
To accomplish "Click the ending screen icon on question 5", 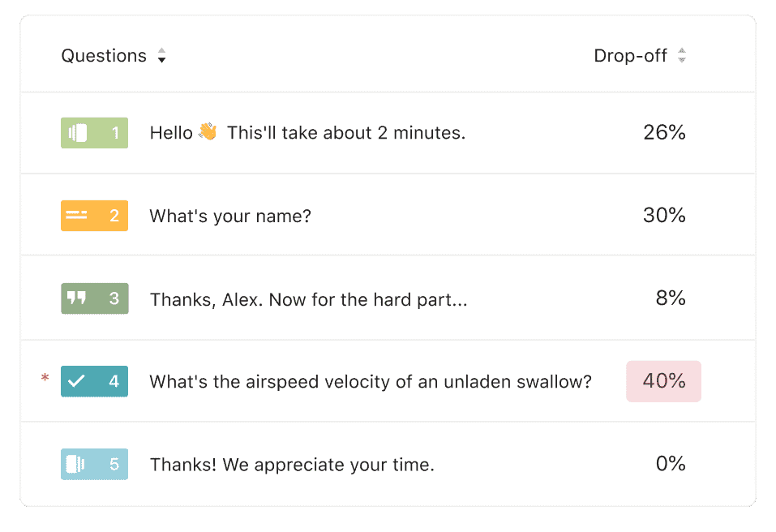I will (75, 464).
